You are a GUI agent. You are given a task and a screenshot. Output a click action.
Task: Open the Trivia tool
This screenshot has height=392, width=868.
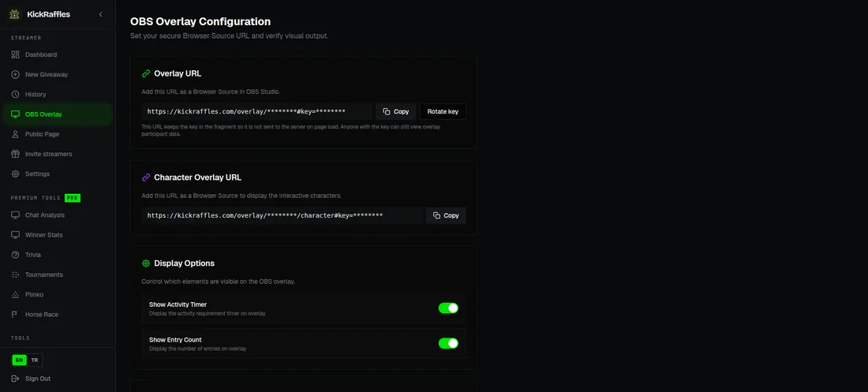pyautogui.click(x=57, y=256)
